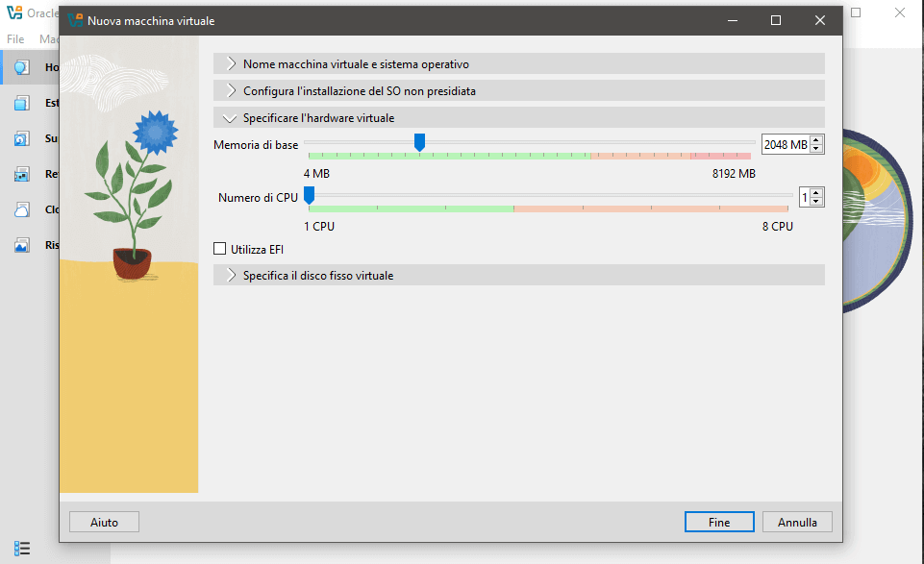The width and height of the screenshot is (924, 564).
Task: Click the VirtualBox logo in top-left corner
Action: 13,12
